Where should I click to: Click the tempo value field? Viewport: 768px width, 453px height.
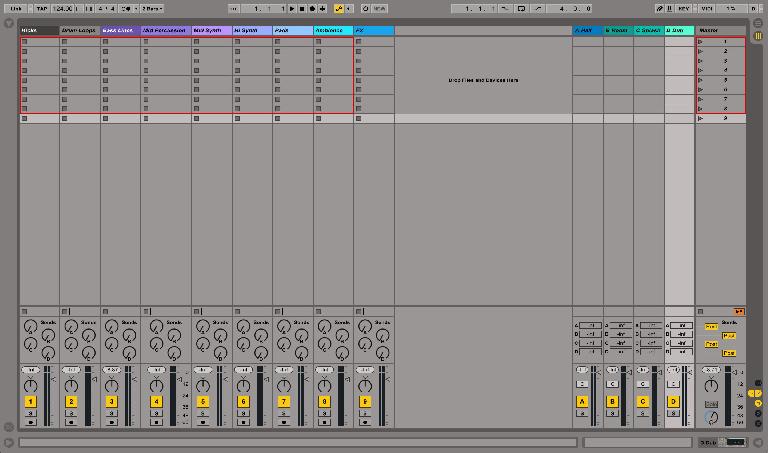coord(62,8)
